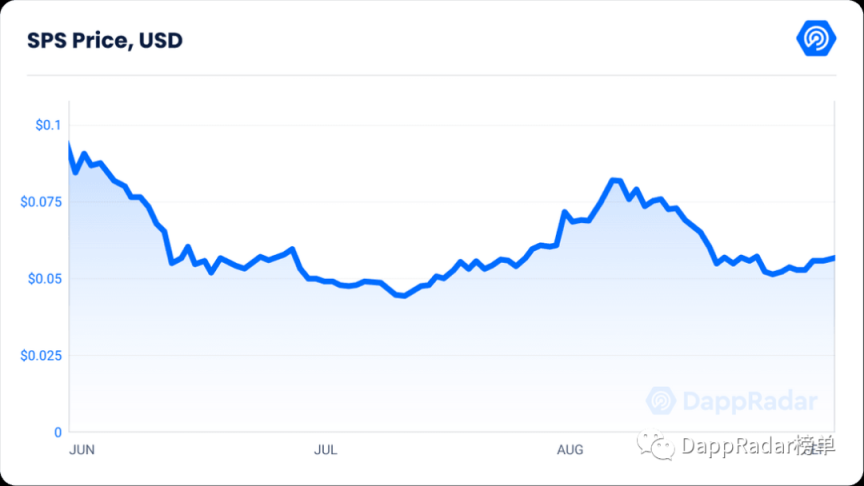
Task: Click the DappRadar WeChat account caption
Action: point(758,446)
